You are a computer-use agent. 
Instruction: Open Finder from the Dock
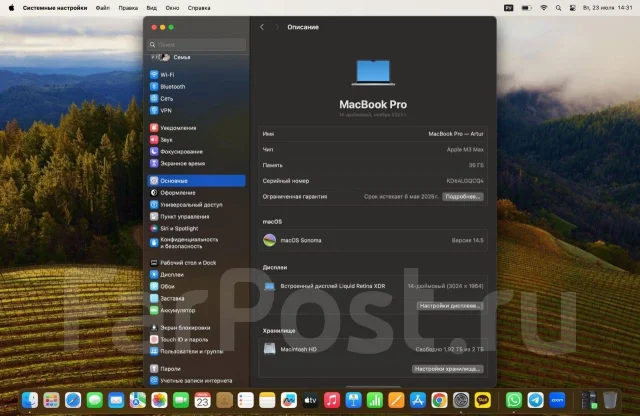tap(30, 400)
